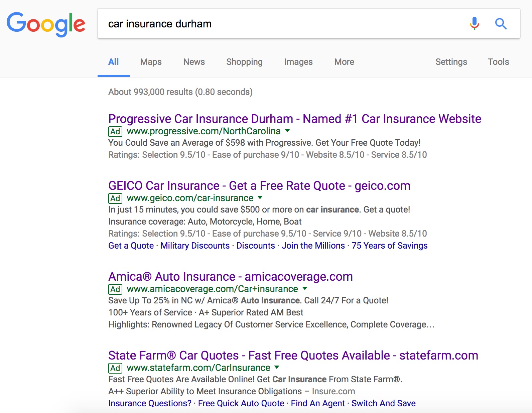Follow the Switch And Save sitelink

coord(384,403)
